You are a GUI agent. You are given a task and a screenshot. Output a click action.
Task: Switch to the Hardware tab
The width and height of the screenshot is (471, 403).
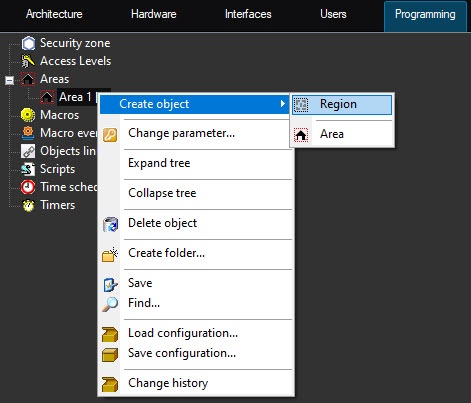point(154,14)
